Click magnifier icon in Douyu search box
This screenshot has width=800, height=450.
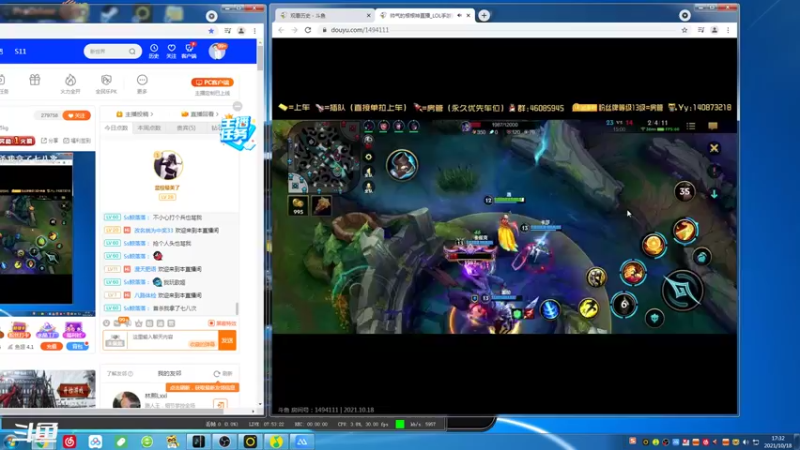point(132,52)
